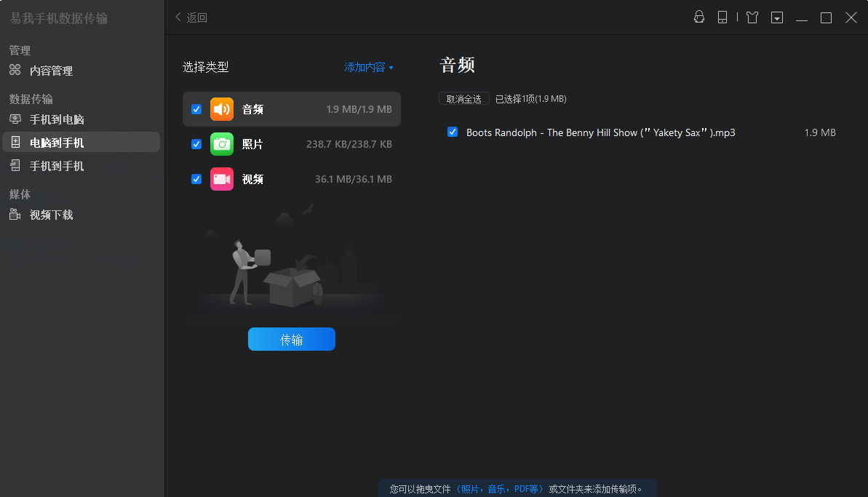
Task: Click the video icon next to 视频
Action: pyautogui.click(x=222, y=179)
